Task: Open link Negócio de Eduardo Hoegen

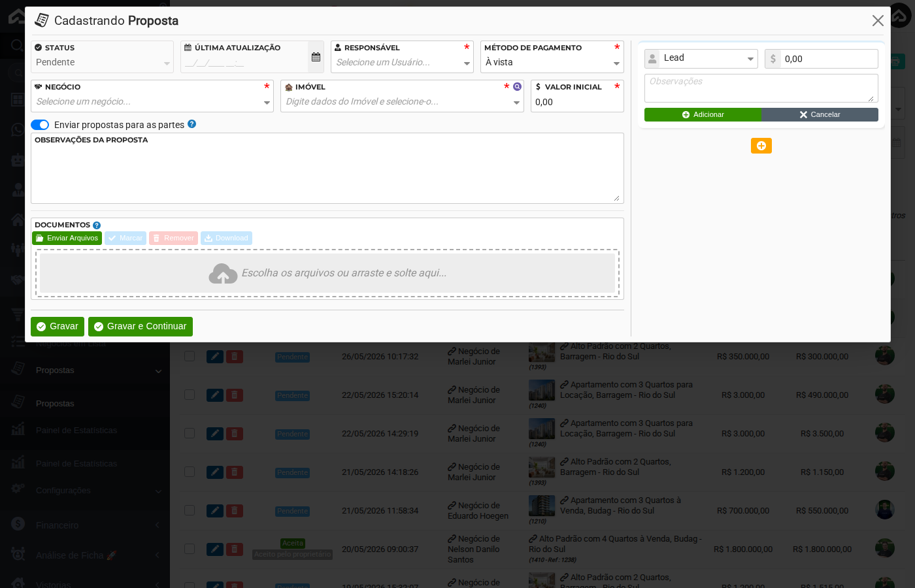Action: pyautogui.click(x=478, y=511)
